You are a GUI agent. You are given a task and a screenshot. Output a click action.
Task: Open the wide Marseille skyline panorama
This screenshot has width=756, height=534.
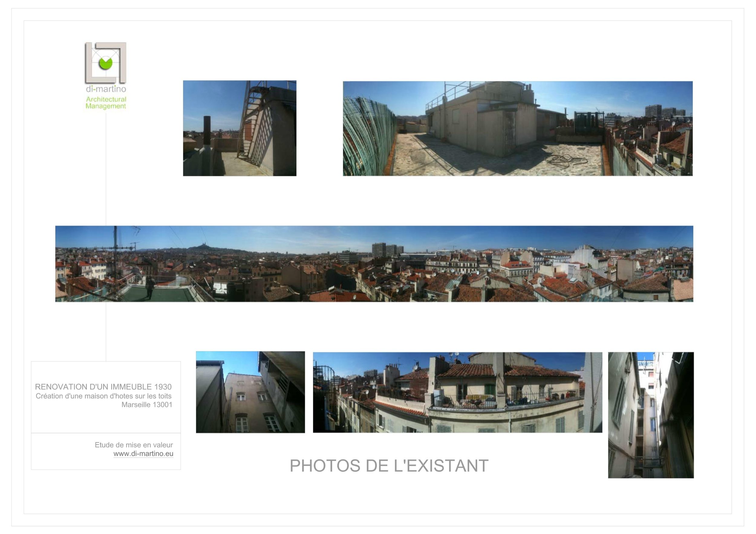[x=374, y=264]
